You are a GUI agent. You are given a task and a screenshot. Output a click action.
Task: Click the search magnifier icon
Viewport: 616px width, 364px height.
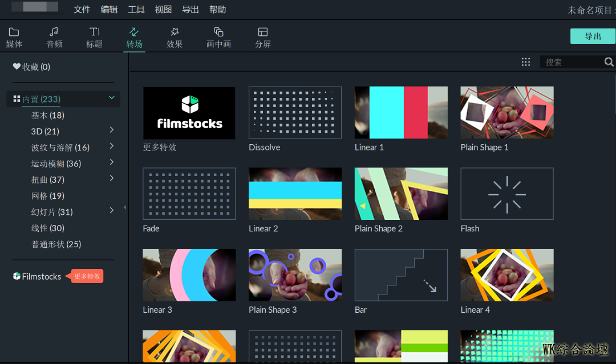(x=609, y=62)
